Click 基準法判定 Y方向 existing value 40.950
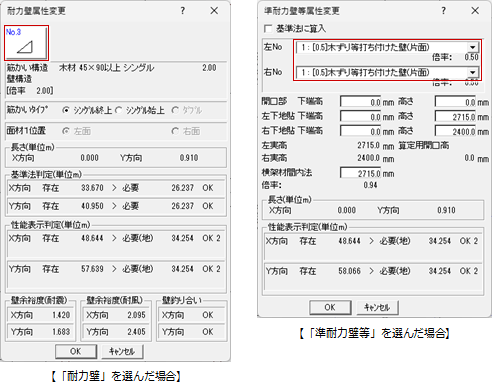 point(92,206)
